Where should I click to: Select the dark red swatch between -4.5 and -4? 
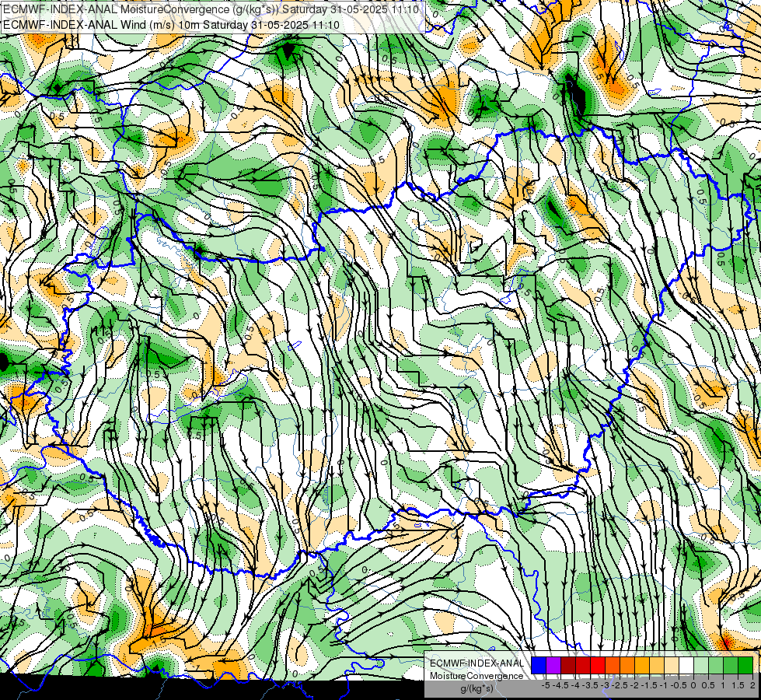coord(568,666)
